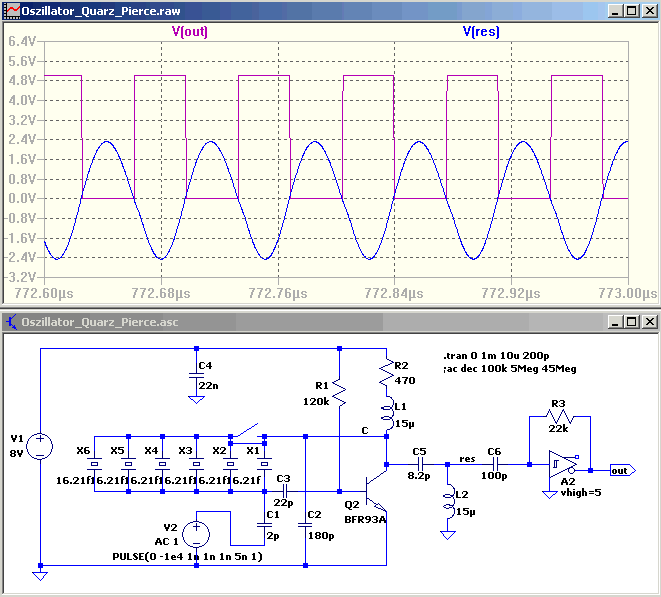This screenshot has height=597, width=661.
Task: Select crystal X1 symbol
Action: tap(264, 464)
